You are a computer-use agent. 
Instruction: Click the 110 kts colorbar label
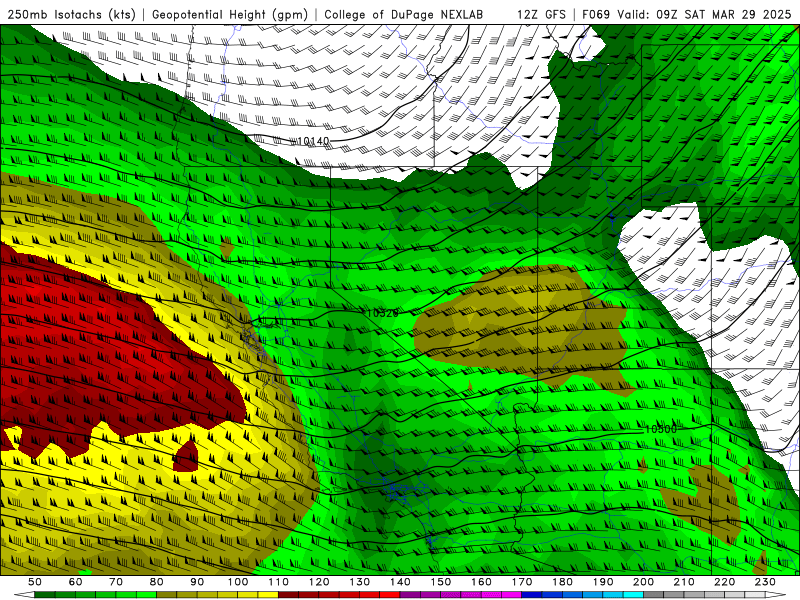[279, 582]
